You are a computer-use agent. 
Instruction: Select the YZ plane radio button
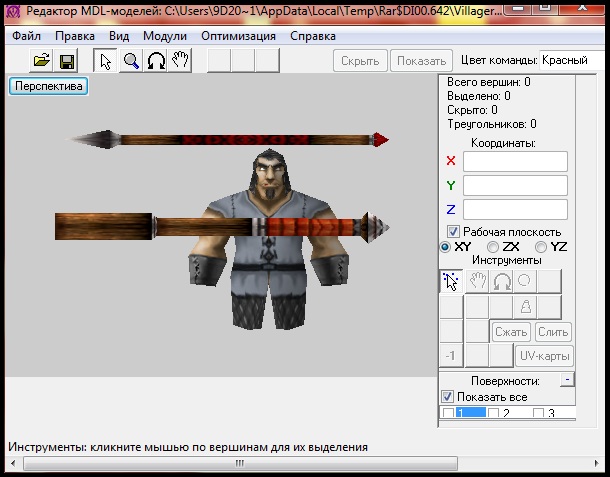pyautogui.click(x=541, y=247)
